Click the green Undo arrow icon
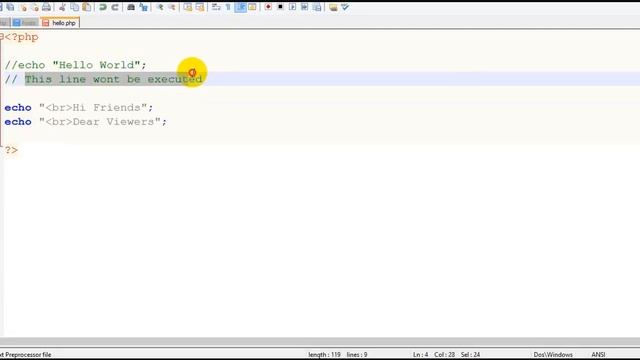Screen dimensions: 640x360 [103, 7]
